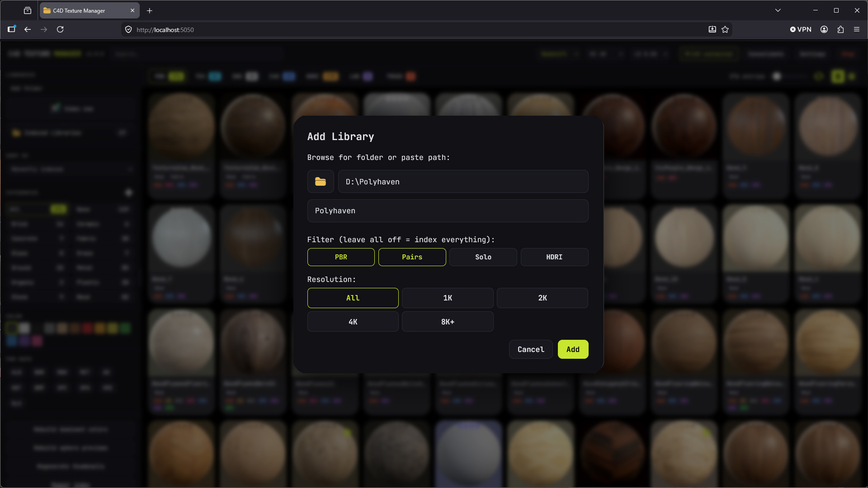Select the 8K+ resolution option
This screenshot has height=488, width=868.
pyautogui.click(x=448, y=322)
